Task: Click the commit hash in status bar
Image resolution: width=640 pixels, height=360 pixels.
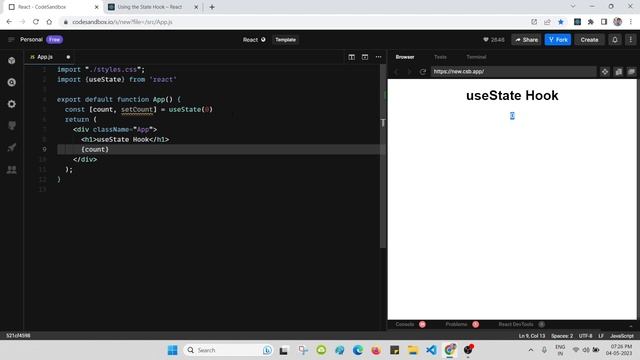Action: click(18, 336)
